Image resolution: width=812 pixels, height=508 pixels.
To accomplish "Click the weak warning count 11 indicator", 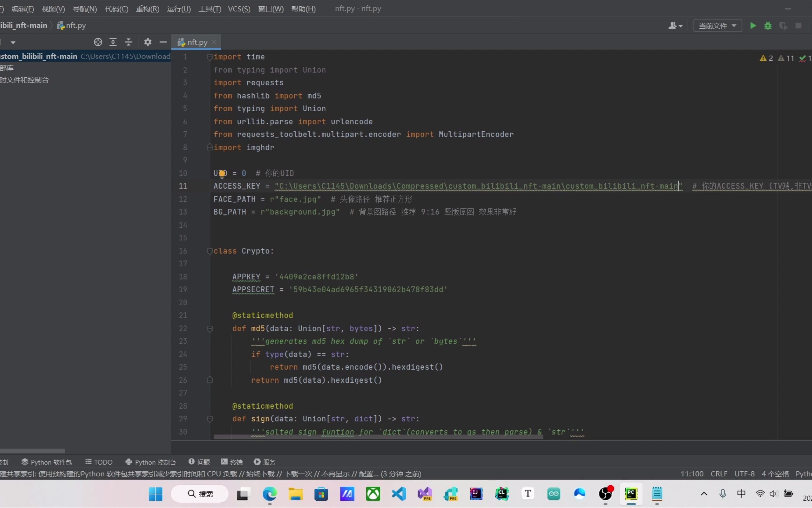I will point(786,58).
